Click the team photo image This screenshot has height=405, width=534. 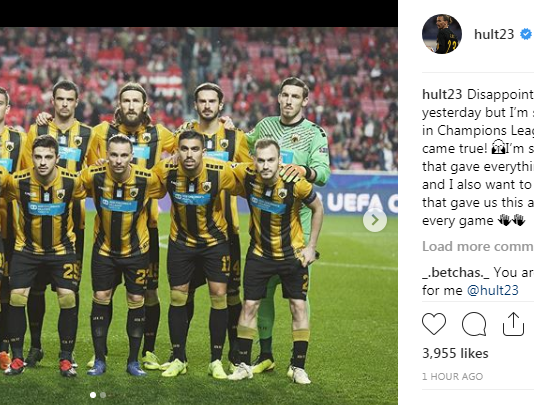pos(199,216)
